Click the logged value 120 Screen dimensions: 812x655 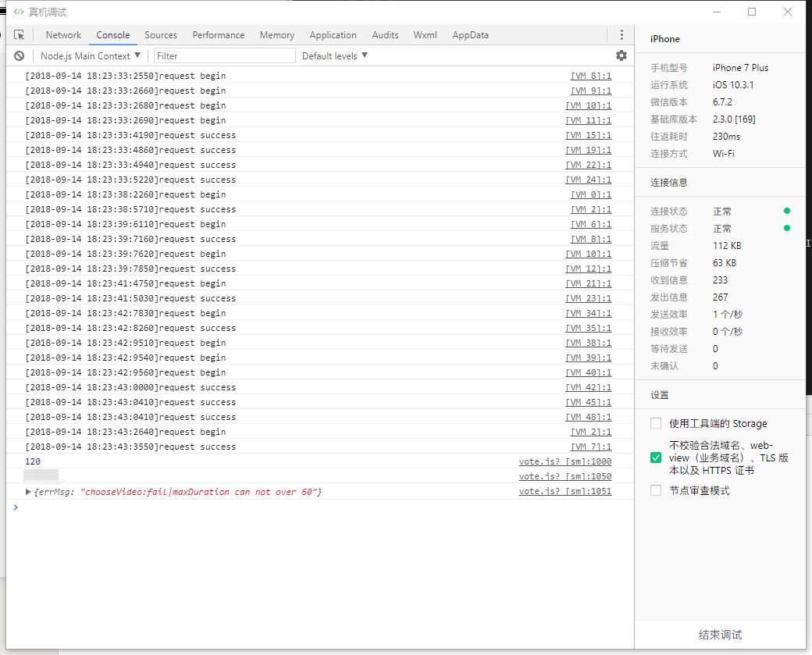pyautogui.click(x=33, y=461)
